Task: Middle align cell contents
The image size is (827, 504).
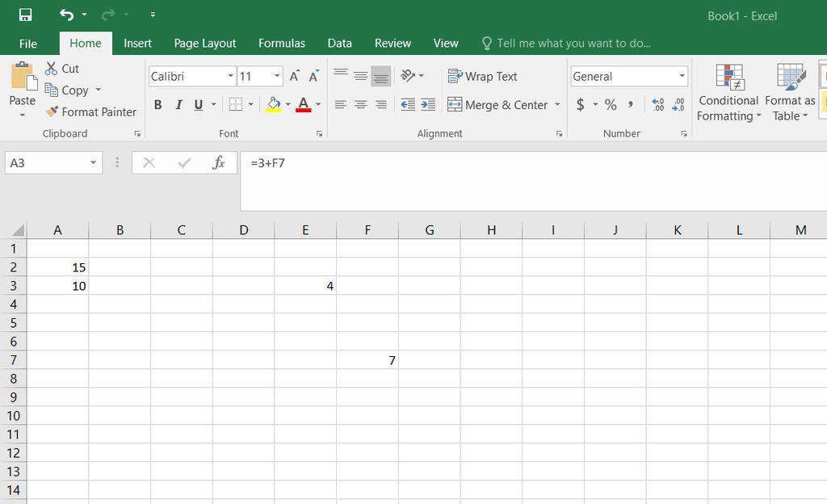Action: [x=361, y=76]
